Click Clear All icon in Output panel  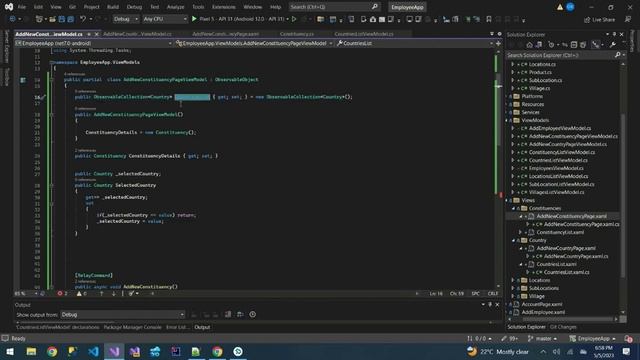(x=228, y=314)
